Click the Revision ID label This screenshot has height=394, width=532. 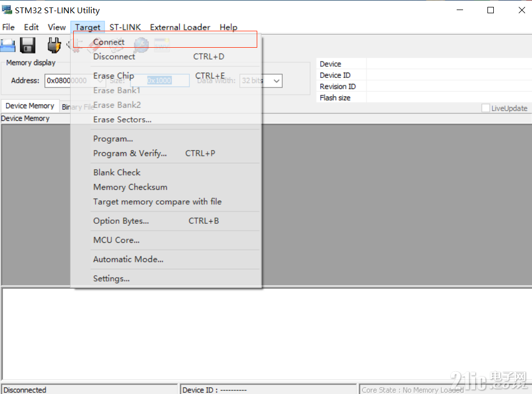pyautogui.click(x=337, y=86)
